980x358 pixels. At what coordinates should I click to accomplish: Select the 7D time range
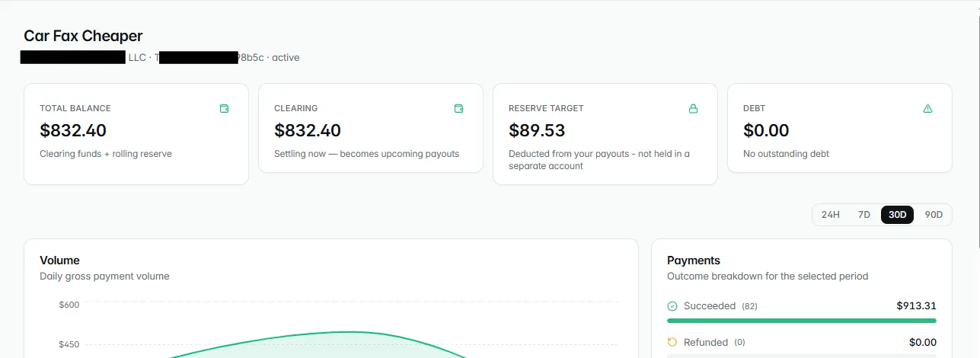point(864,215)
